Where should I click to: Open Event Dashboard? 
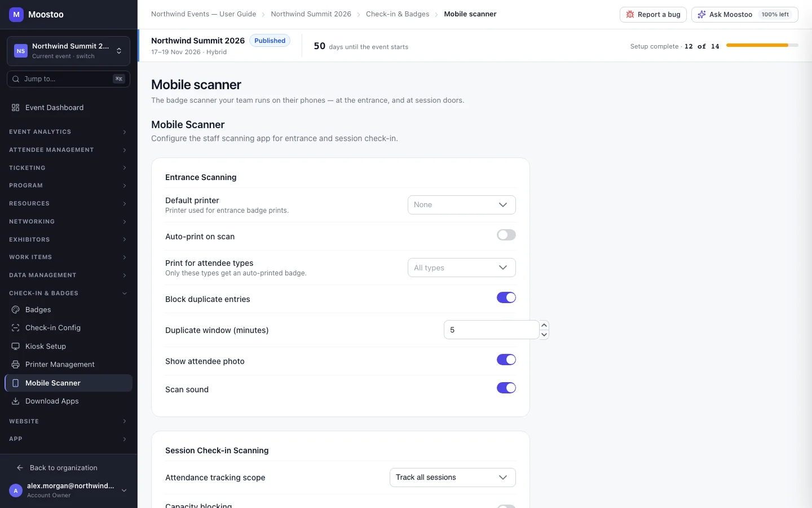69,108
